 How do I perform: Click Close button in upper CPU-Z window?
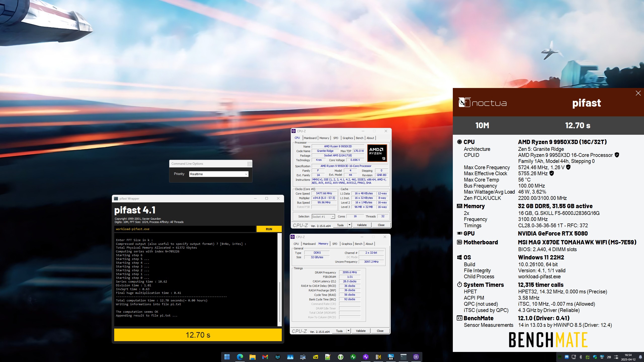pyautogui.click(x=381, y=225)
